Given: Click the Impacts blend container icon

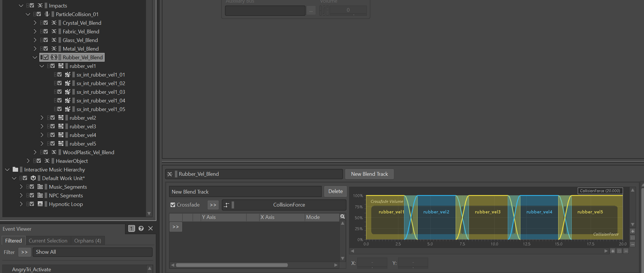Looking at the screenshot, I should 40,5.
